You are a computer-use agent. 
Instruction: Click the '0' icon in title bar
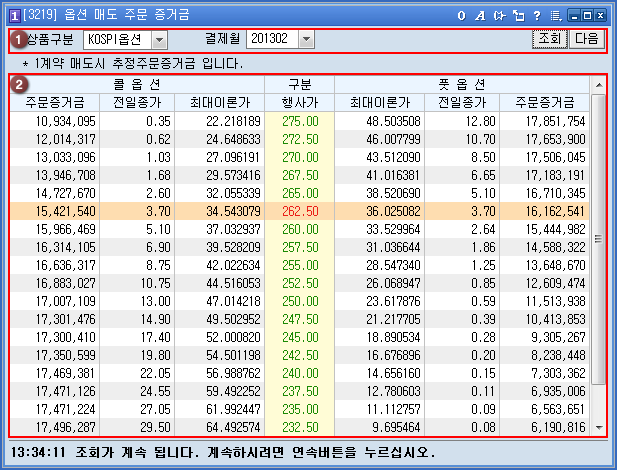[x=461, y=15]
